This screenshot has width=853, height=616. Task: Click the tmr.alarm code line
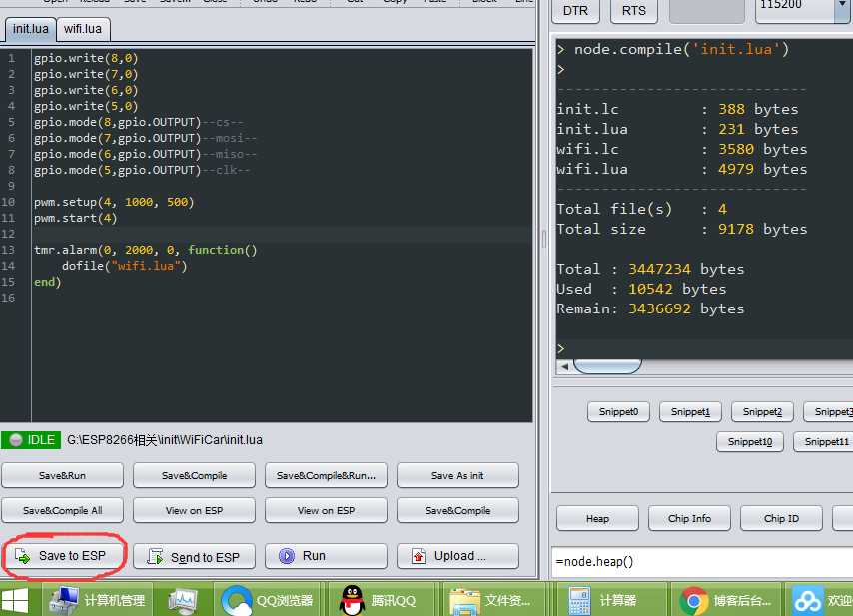pyautogui.click(x=145, y=250)
